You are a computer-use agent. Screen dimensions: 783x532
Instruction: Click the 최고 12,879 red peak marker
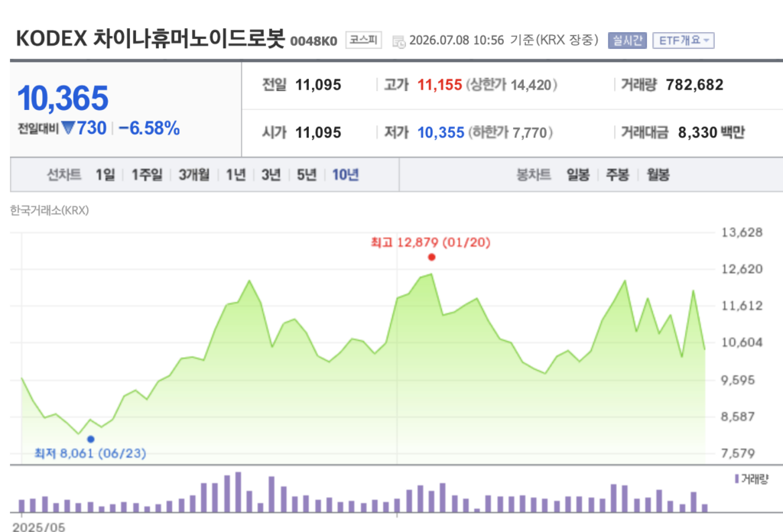431,257
